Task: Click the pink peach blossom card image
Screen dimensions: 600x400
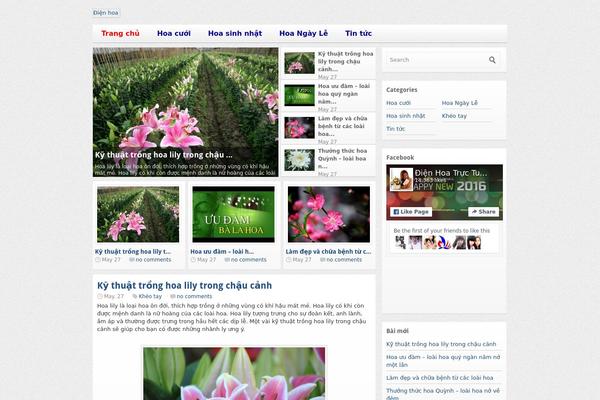Action: 329,214
